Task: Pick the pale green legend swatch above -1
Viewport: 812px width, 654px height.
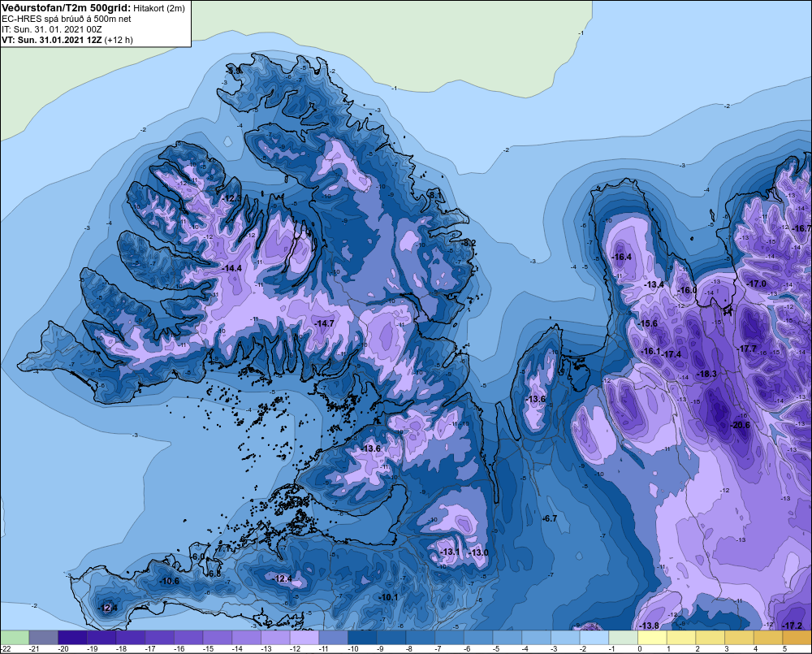Action: pos(624,638)
